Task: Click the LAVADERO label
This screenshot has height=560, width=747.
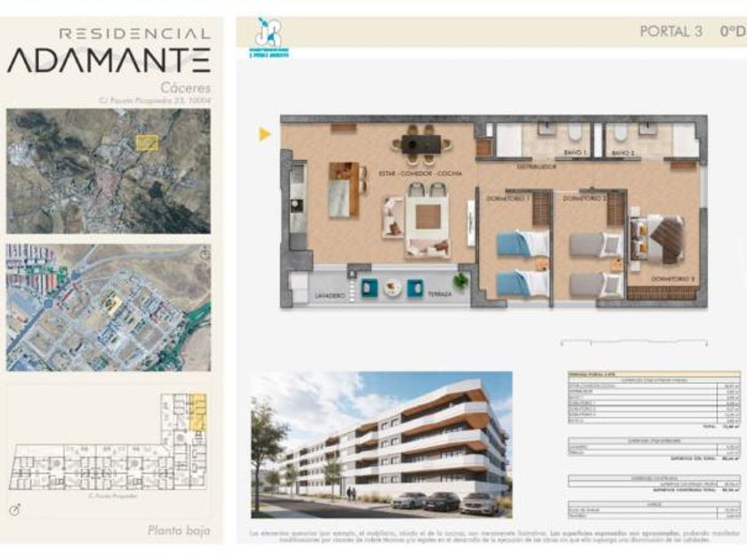Action: click(x=330, y=296)
